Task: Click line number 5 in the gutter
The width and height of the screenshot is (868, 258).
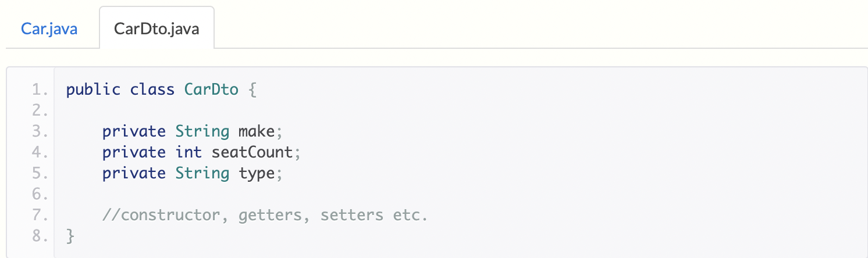Action: point(40,173)
